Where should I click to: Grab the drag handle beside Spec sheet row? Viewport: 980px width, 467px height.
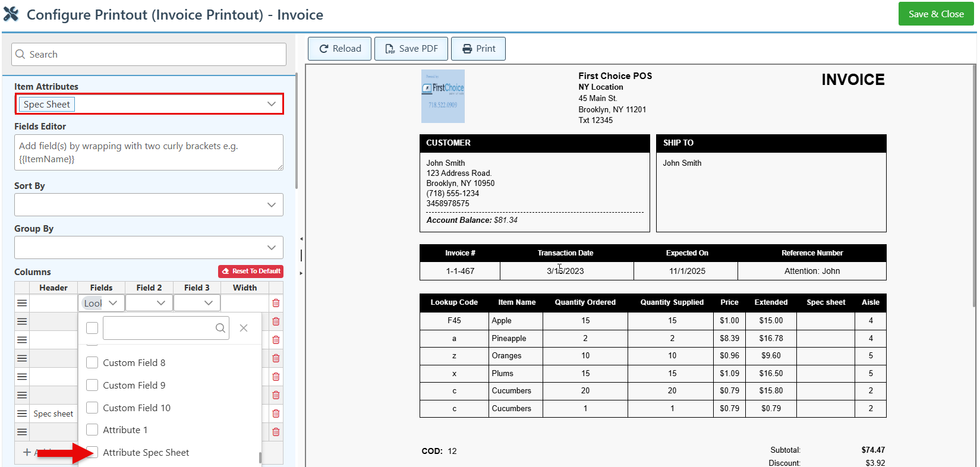22,414
